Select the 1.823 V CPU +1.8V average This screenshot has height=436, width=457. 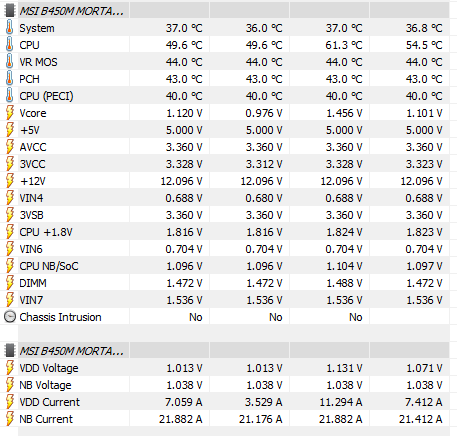424,232
